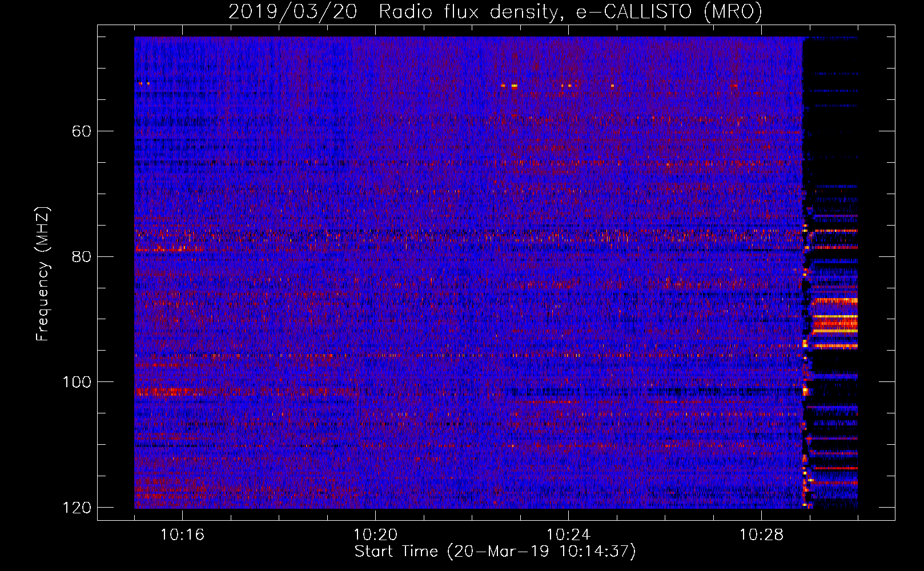Click the 10:24 time tick label
The height and width of the screenshot is (571, 924).
click(568, 534)
